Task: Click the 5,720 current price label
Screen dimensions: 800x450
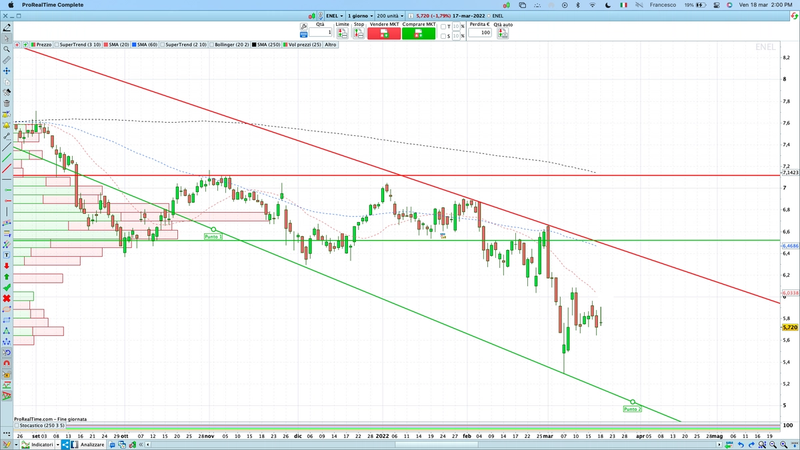Action: pyautogui.click(x=790, y=328)
